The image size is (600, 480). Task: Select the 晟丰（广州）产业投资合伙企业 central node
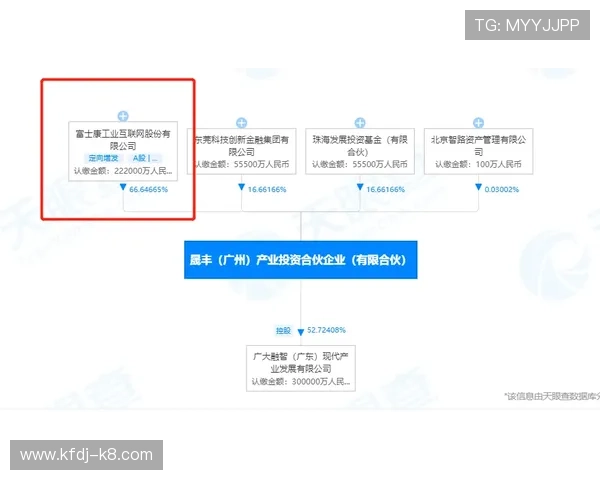click(x=301, y=260)
